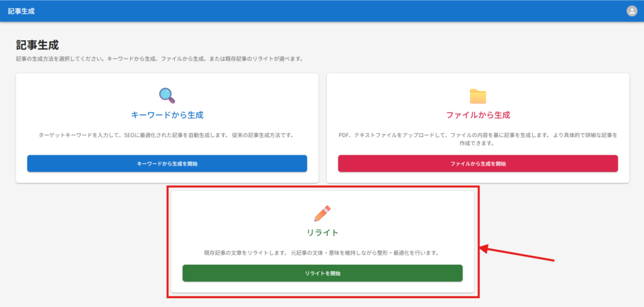644x307 pixels.
Task: Start rewriting with the green リライトを開始 button
Action: coord(322,274)
